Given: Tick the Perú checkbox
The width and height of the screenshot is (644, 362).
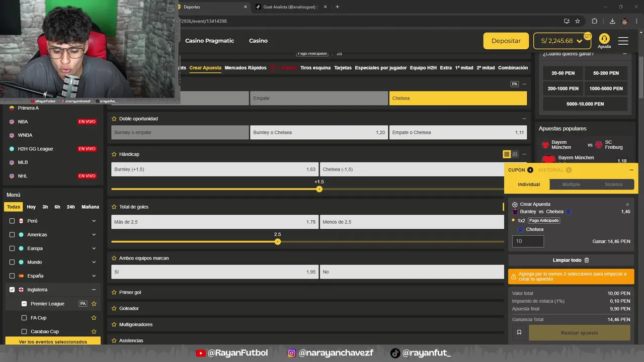Looking at the screenshot, I should click(12, 221).
